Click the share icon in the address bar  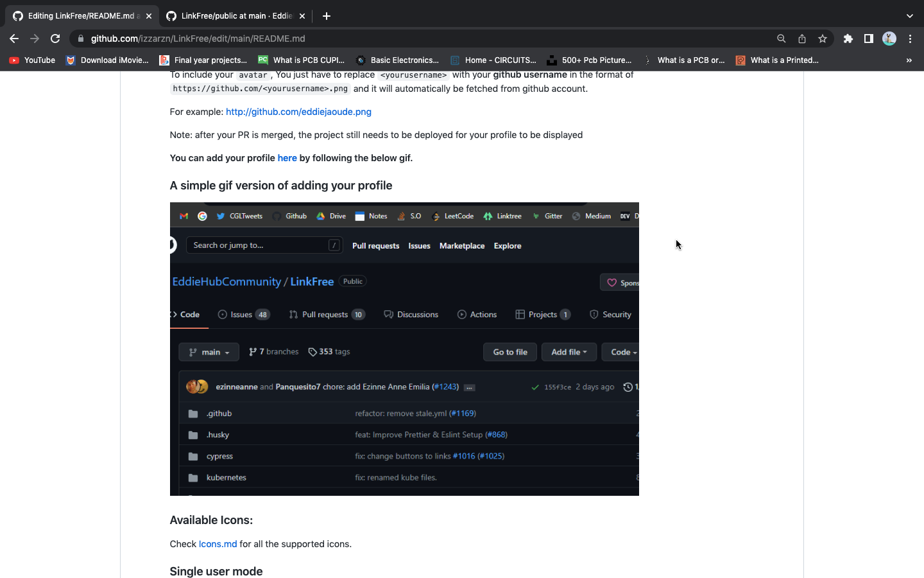click(801, 38)
